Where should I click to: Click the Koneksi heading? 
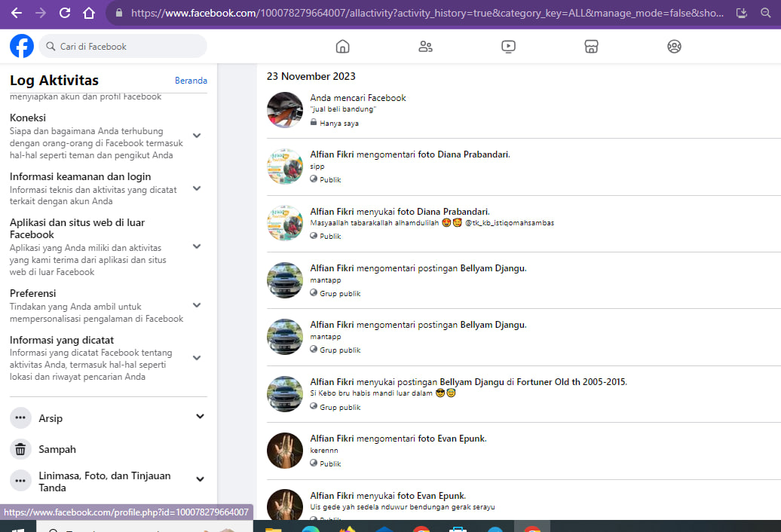coord(27,118)
